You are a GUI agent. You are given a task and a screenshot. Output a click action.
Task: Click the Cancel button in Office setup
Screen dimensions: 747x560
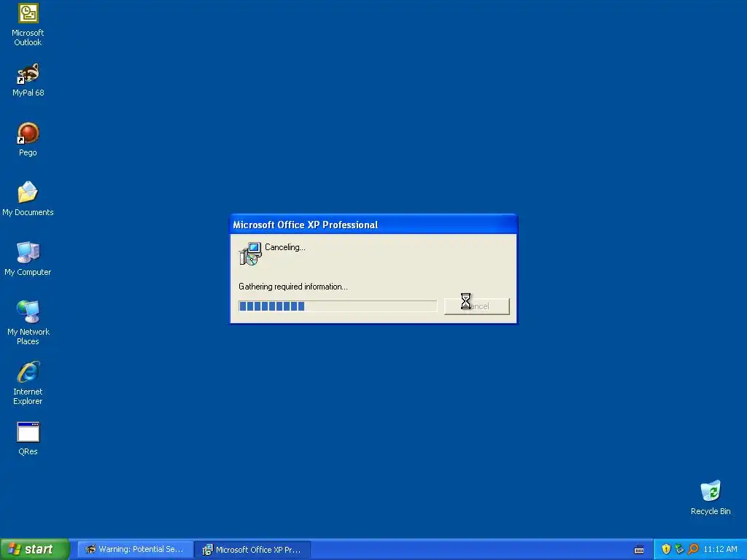(477, 306)
